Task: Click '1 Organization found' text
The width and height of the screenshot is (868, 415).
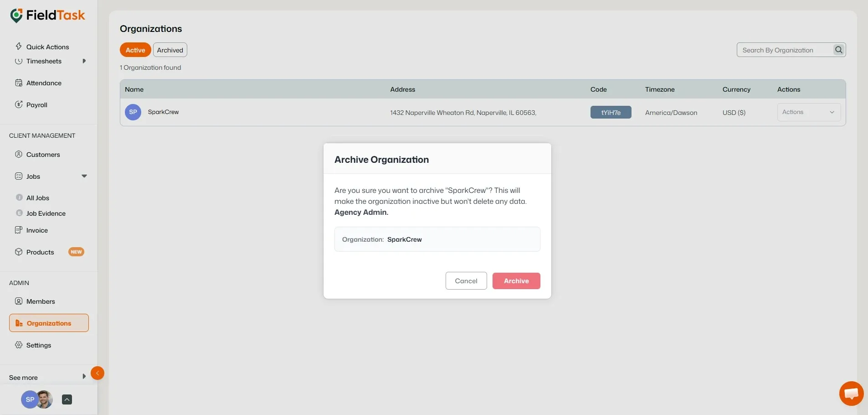Action: coord(150,67)
